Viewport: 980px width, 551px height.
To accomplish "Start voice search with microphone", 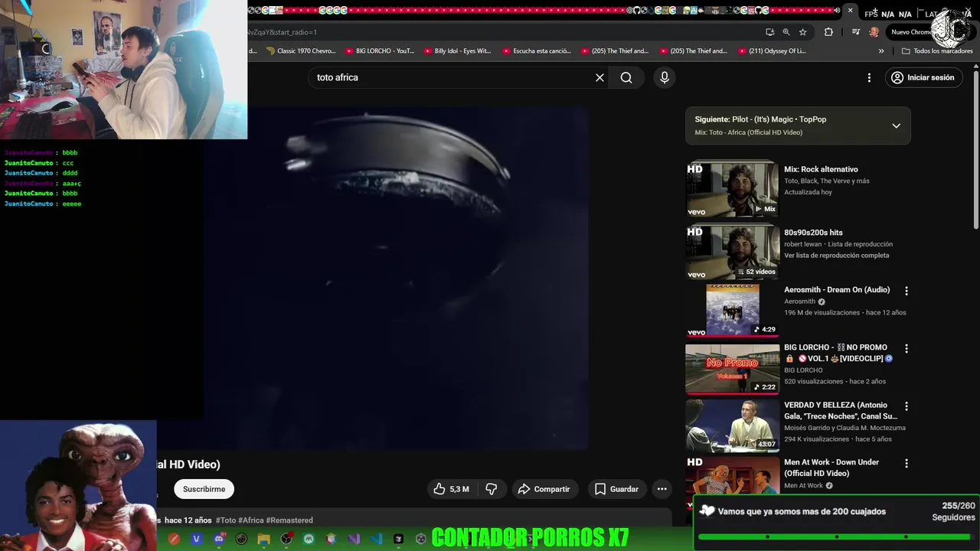I will coord(665,77).
